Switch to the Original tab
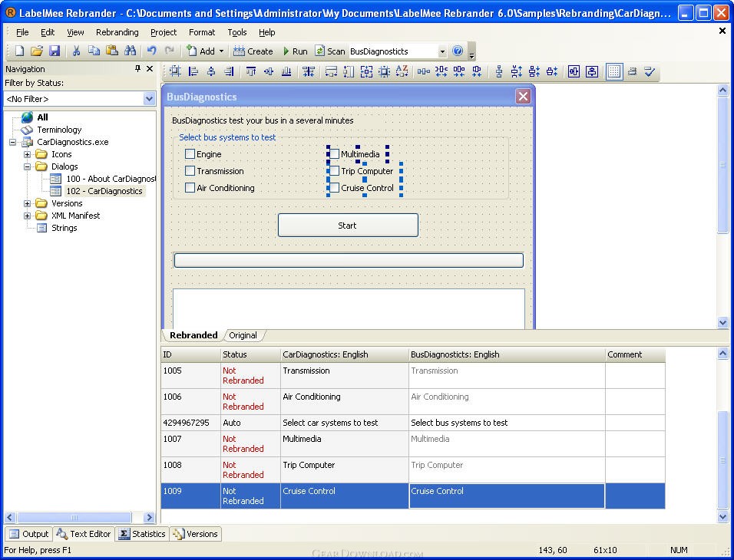This screenshot has width=734, height=560. [243, 335]
